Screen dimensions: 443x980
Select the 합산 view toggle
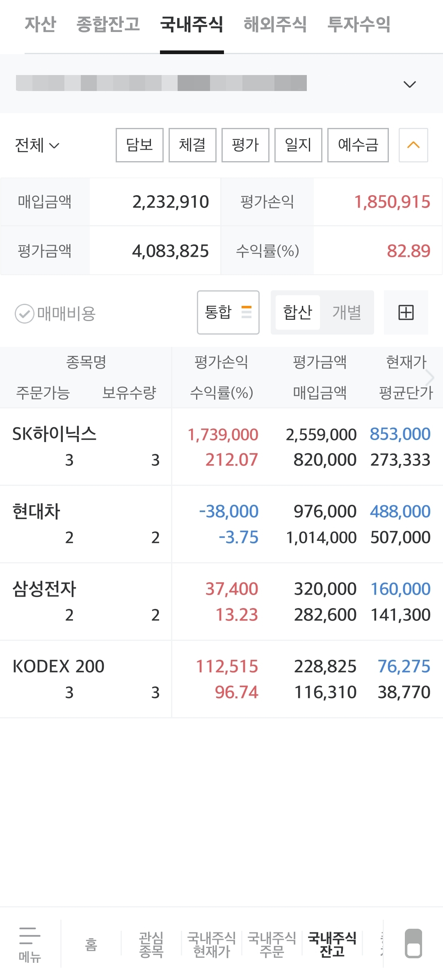point(297,313)
